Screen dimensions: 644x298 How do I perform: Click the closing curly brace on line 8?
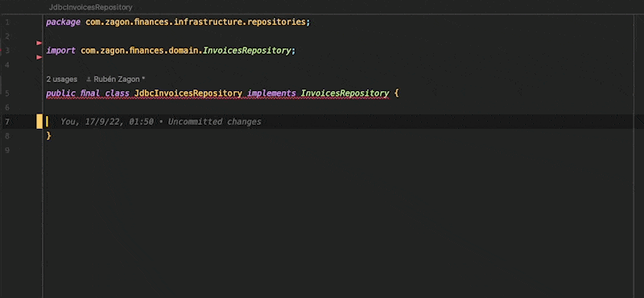(x=48, y=135)
